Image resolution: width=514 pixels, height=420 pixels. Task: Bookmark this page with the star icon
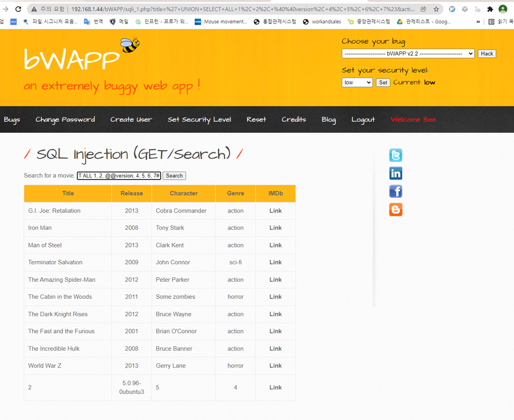(436, 9)
